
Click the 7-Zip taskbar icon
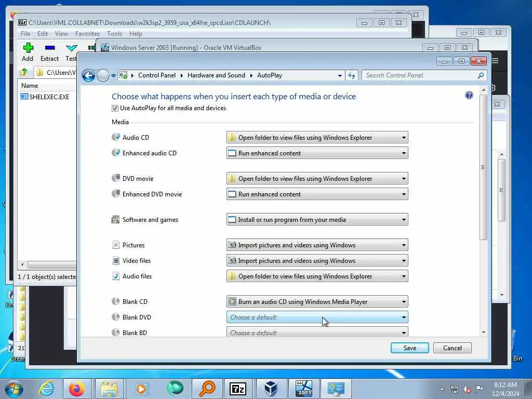[238, 389]
